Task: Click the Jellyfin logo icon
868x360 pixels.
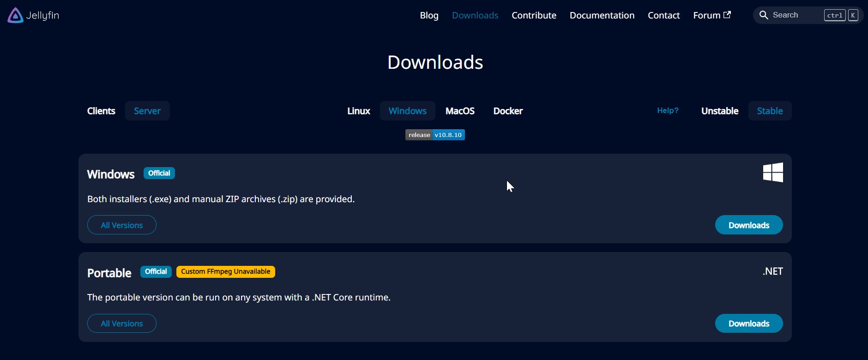Action: tap(15, 15)
